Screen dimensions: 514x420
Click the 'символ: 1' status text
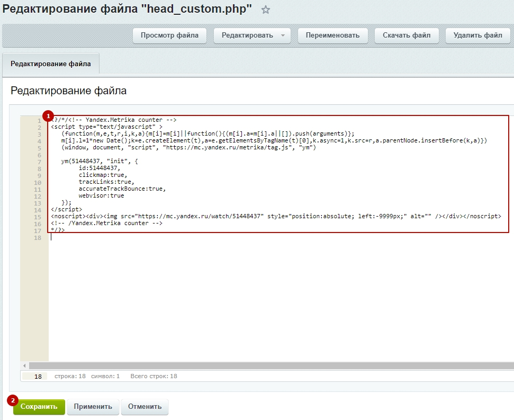tap(105, 376)
